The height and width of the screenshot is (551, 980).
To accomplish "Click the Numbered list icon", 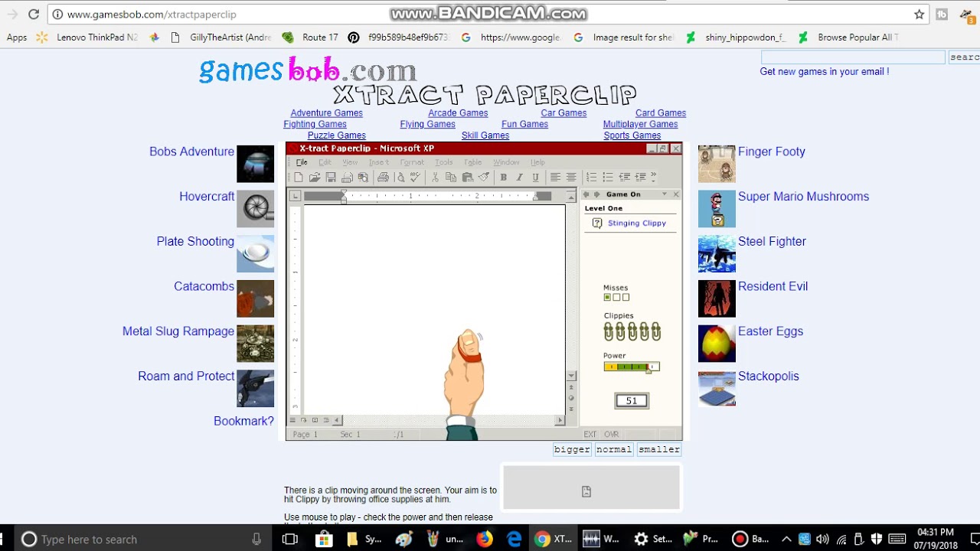I will (591, 177).
